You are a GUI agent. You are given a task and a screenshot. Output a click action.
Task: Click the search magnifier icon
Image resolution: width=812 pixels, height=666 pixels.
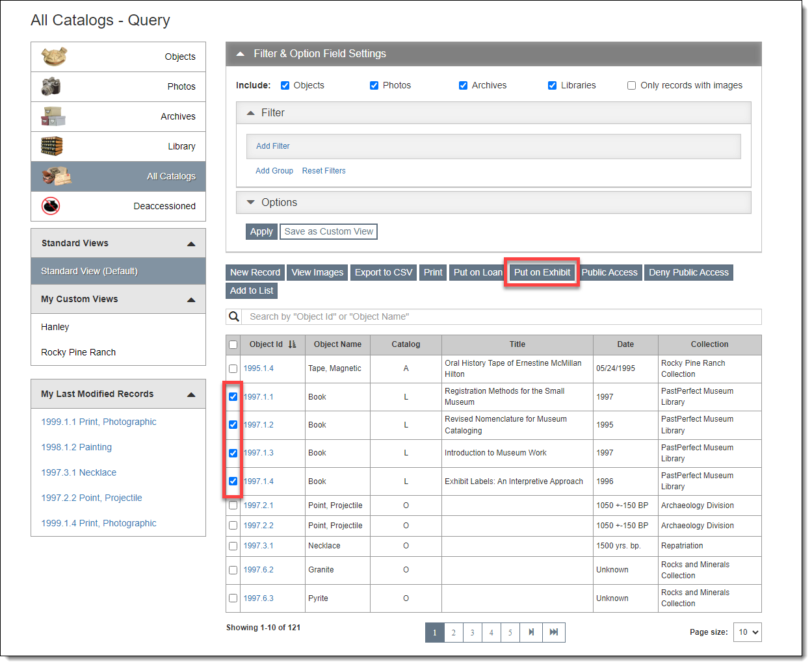tap(234, 316)
